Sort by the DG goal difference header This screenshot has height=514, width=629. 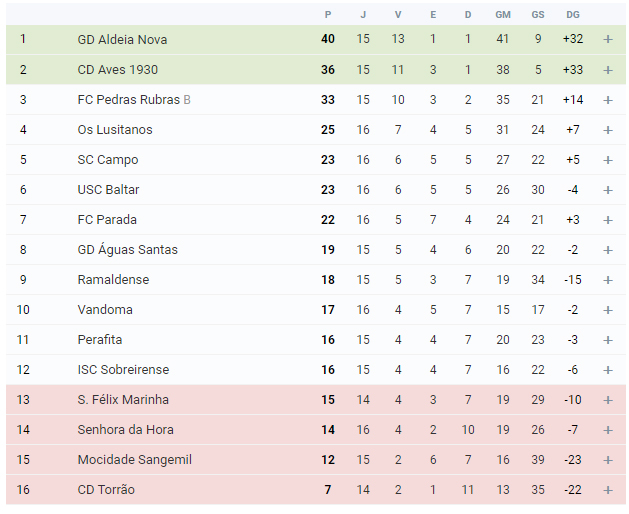pos(573,15)
